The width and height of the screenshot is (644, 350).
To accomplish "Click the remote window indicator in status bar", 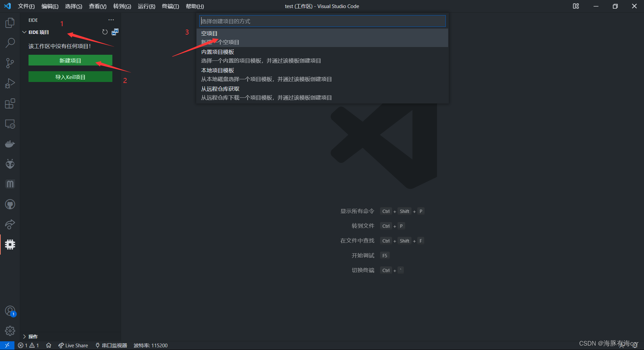I will 7,345.
